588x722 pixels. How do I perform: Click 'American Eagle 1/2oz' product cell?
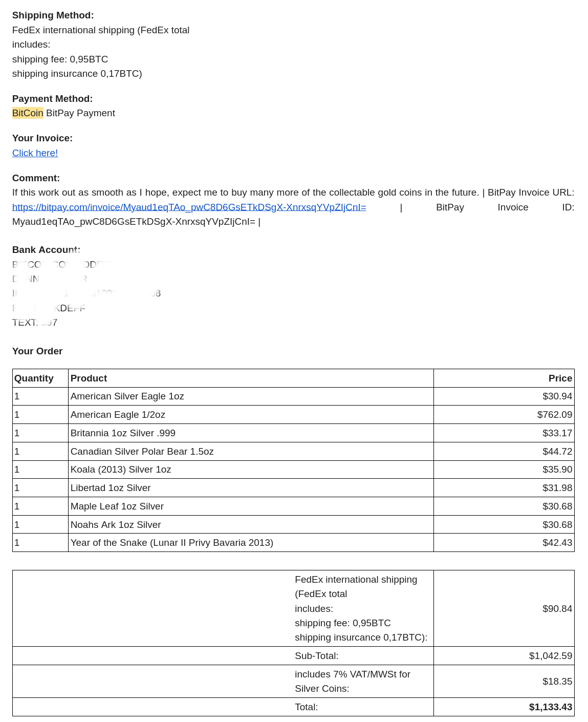pos(251,415)
